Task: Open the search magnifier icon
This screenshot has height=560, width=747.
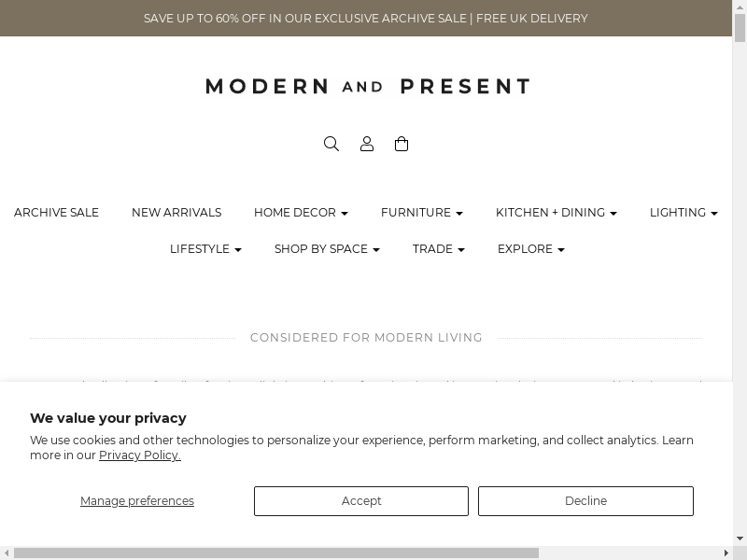Action: (x=331, y=144)
